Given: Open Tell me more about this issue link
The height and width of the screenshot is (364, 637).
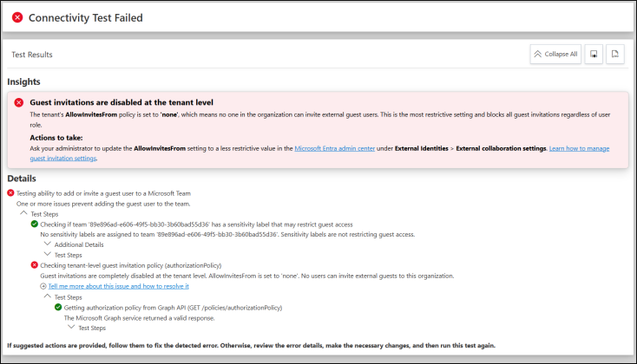Looking at the screenshot, I should pos(119,286).
